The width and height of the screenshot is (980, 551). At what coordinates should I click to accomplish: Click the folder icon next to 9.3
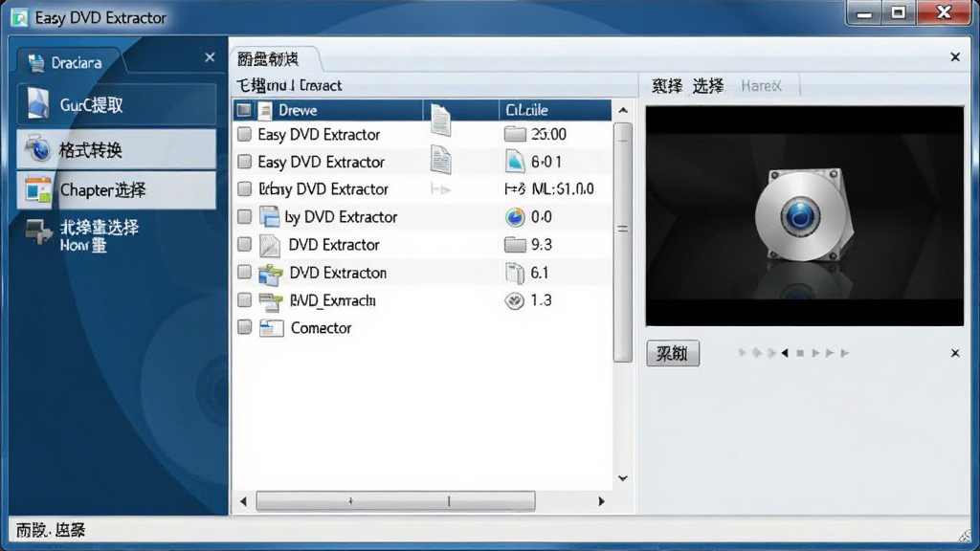coord(515,244)
